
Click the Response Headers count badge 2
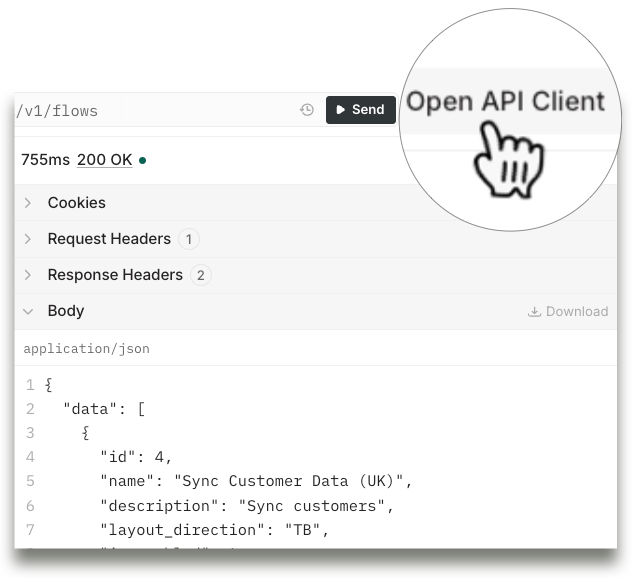[x=200, y=275]
